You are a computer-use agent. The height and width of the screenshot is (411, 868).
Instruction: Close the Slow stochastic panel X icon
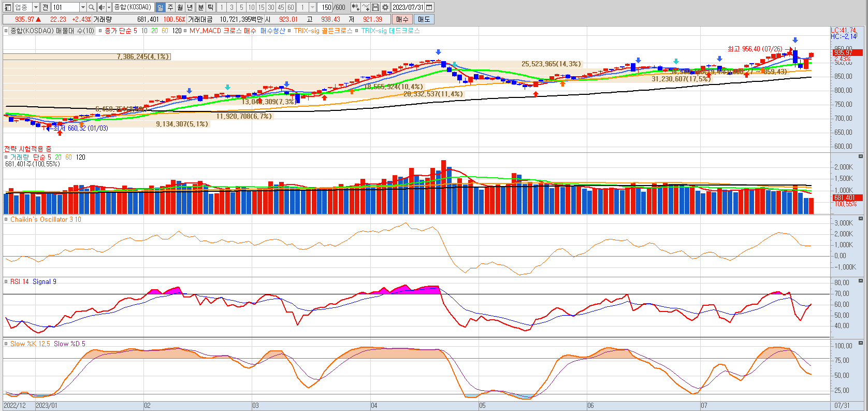[x=860, y=343]
